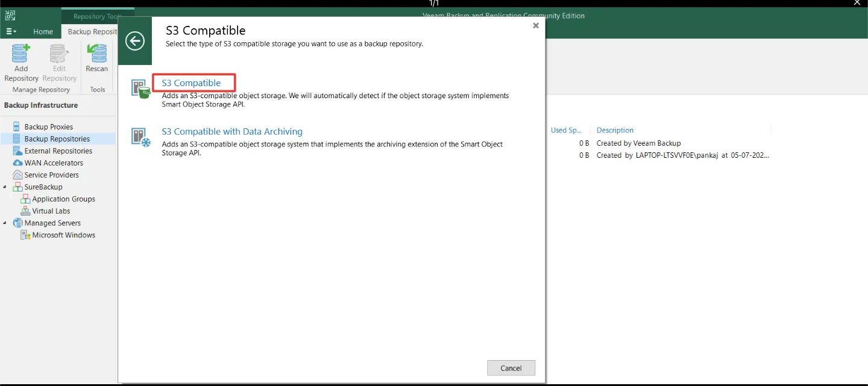Select Microsoft Windows under Managed Servers
The height and width of the screenshot is (386, 868).
(64, 235)
